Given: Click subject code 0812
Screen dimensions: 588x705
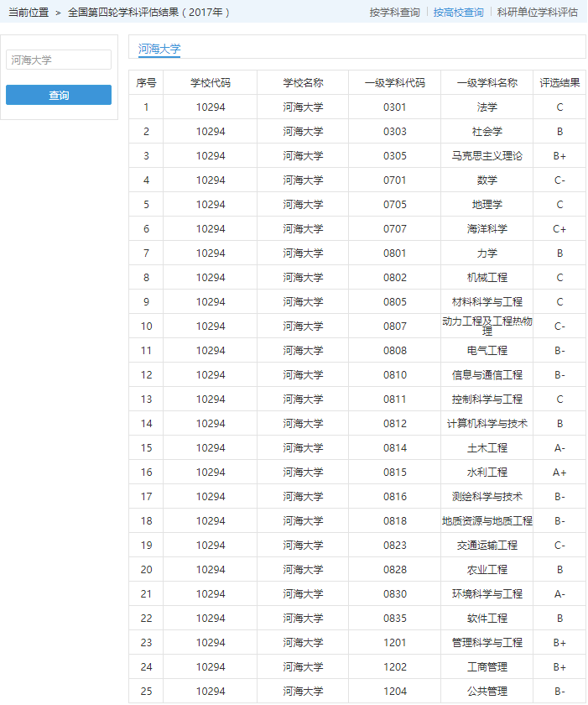Looking at the screenshot, I should [x=395, y=423].
